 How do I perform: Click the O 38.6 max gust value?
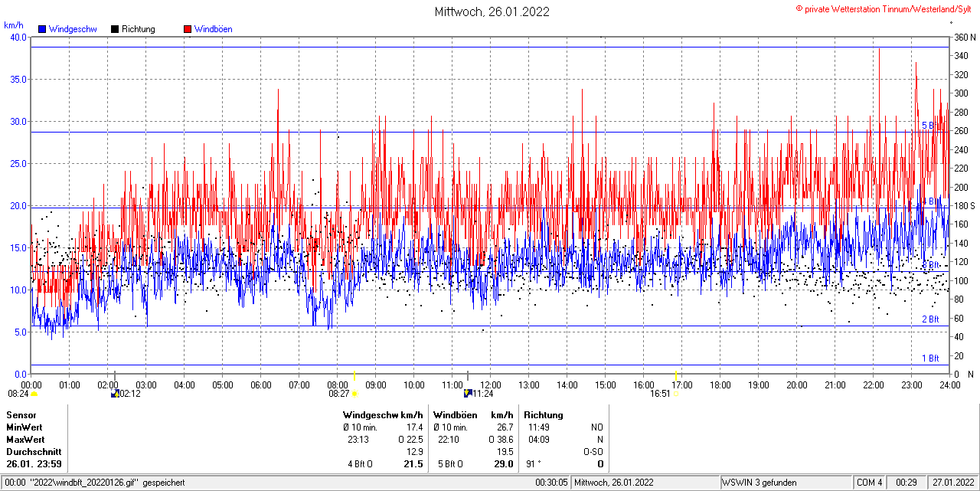[x=501, y=440]
